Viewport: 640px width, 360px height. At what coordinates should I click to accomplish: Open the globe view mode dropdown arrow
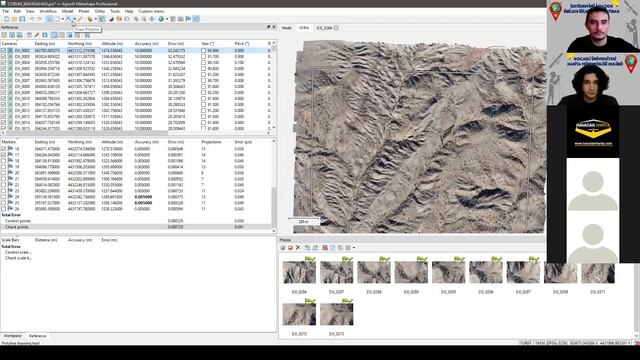pyautogui.click(x=167, y=19)
